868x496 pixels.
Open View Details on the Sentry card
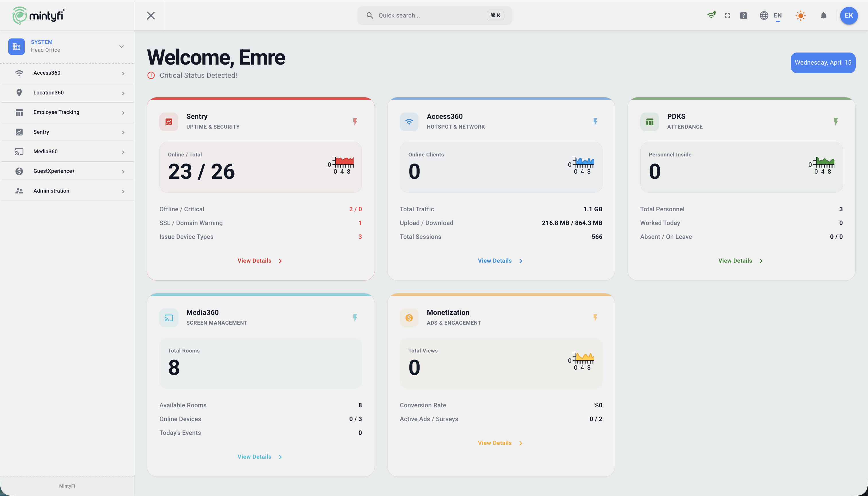[x=260, y=261]
